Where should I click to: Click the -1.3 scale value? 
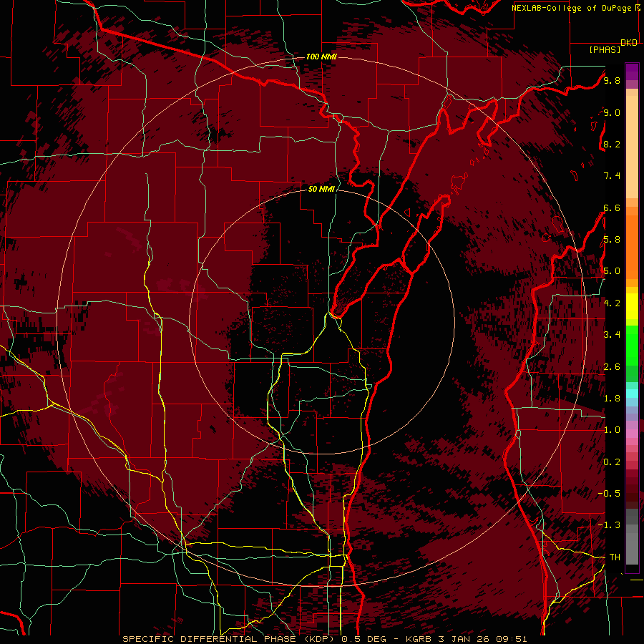tap(609, 525)
